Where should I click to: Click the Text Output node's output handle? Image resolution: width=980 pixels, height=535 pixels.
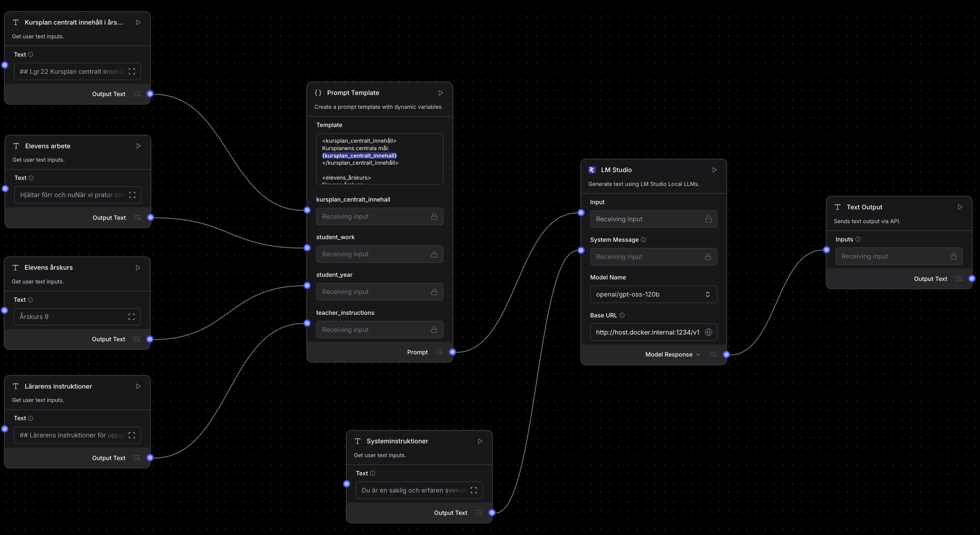click(971, 279)
